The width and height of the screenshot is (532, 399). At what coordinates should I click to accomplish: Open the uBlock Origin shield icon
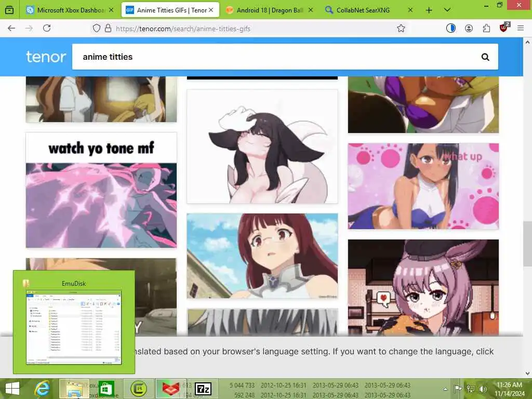click(504, 28)
